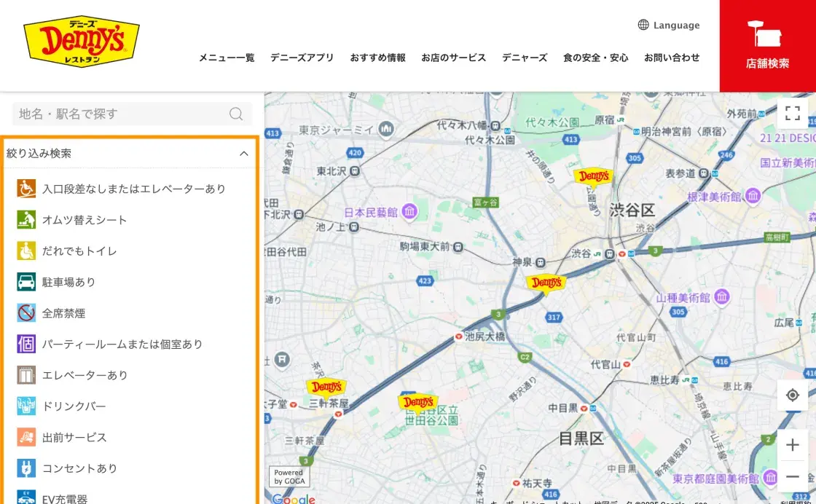Filter by ドリンクバー
The height and width of the screenshot is (504, 816).
[74, 406]
